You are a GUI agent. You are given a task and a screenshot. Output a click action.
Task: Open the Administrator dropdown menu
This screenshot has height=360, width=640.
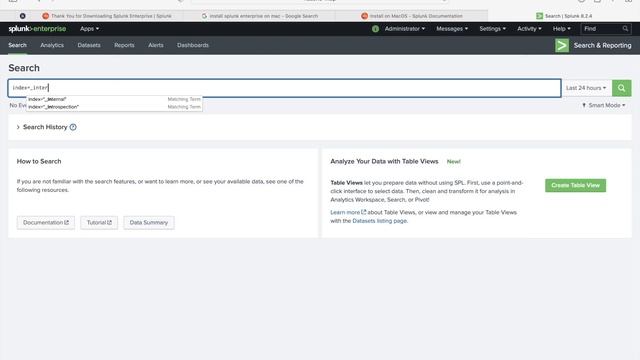pyautogui.click(x=405, y=29)
